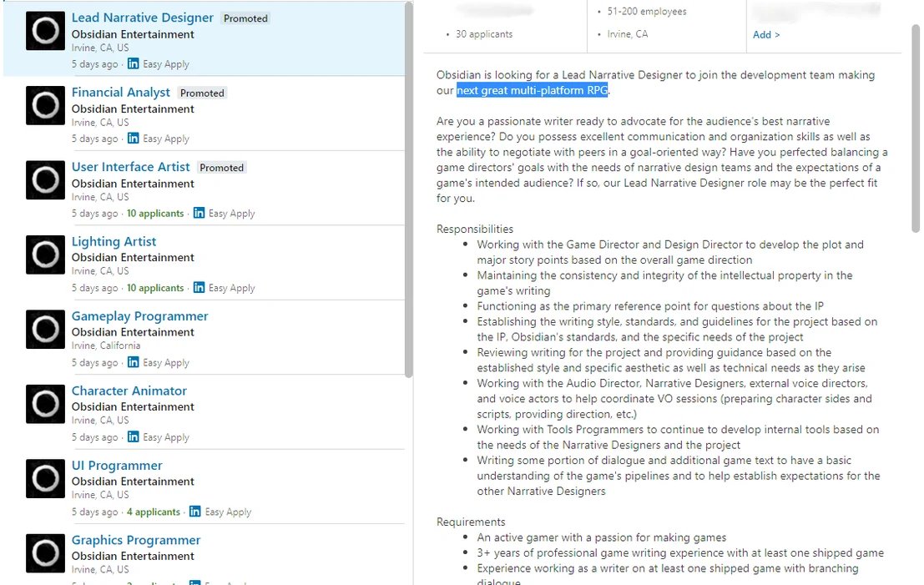Image resolution: width=924 pixels, height=585 pixels.
Task: Click Obsidian logo beside Gameplay Programmer listing
Action: pyautogui.click(x=45, y=330)
